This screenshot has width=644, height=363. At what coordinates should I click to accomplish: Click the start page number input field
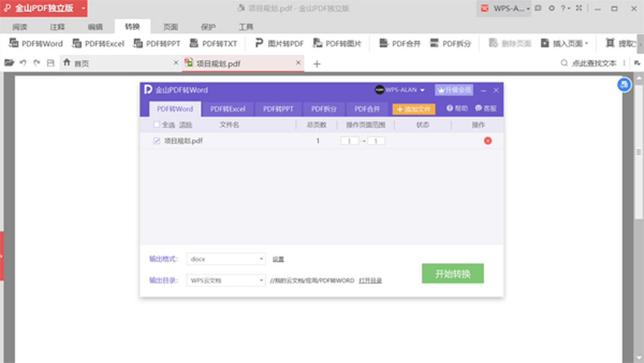click(349, 141)
